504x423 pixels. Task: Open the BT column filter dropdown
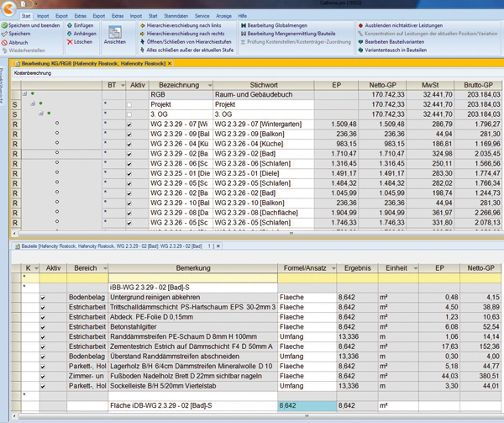[x=123, y=86]
